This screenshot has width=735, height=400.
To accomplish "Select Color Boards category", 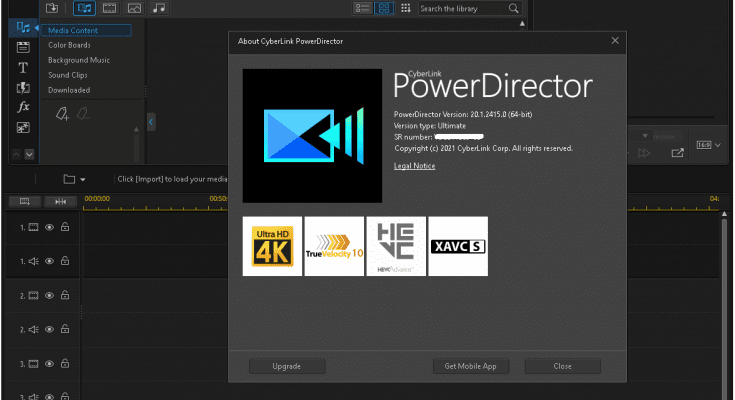I will point(69,45).
